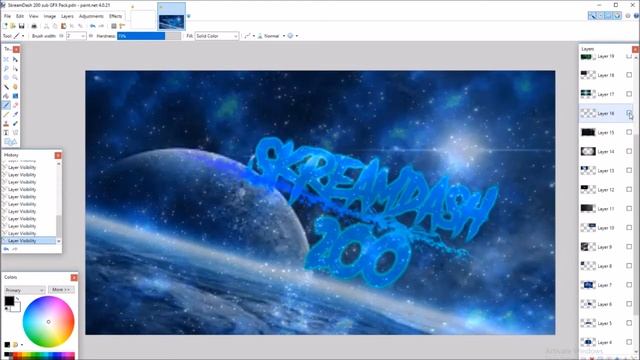Open the Effects menu
The width and height of the screenshot is (640, 360).
[x=116, y=16]
